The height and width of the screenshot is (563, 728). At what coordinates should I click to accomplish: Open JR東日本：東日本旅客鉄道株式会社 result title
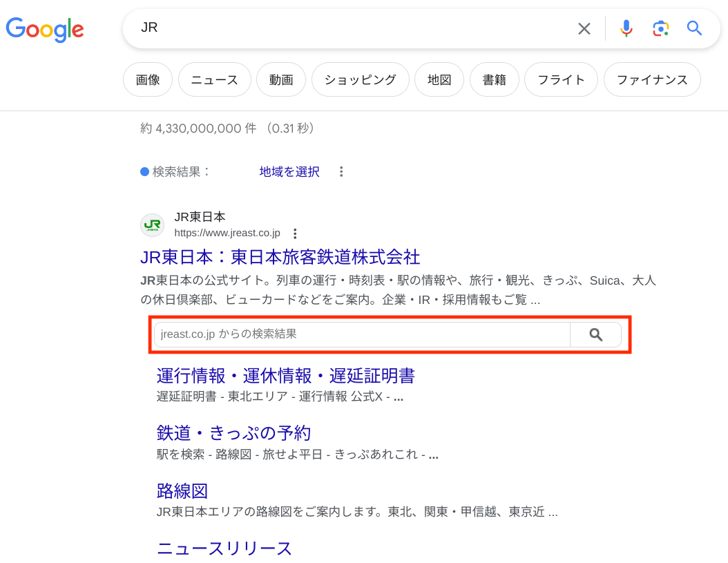(x=280, y=257)
